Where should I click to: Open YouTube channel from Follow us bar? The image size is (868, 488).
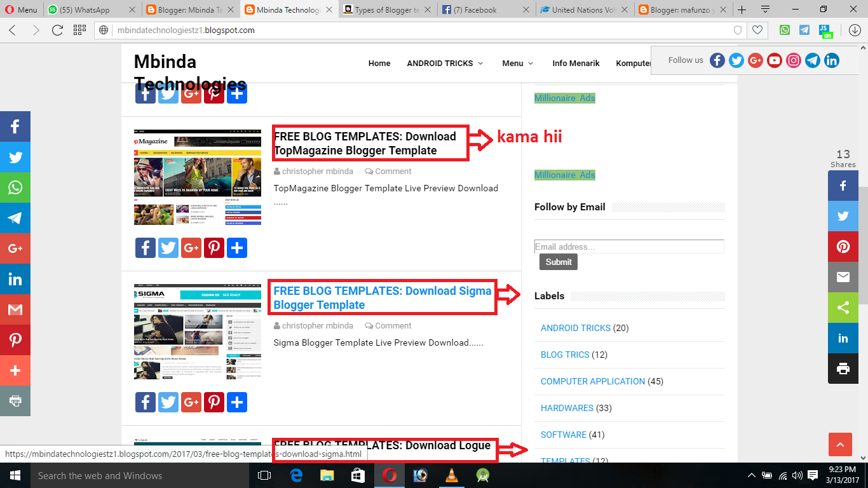[x=775, y=60]
